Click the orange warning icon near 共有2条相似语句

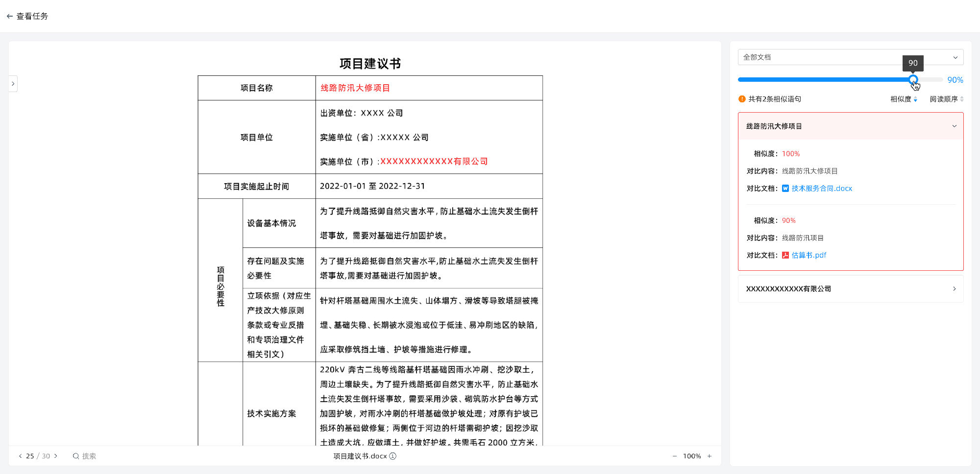coord(741,99)
